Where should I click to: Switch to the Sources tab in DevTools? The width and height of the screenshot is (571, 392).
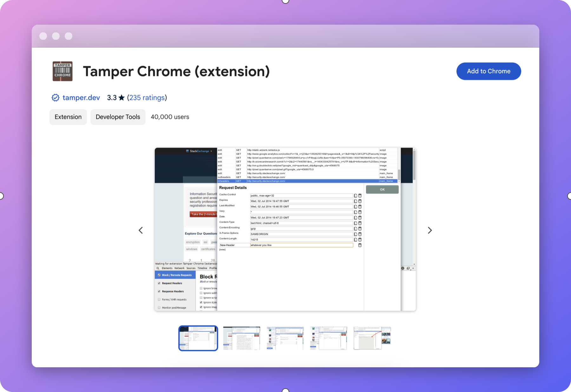click(x=191, y=268)
